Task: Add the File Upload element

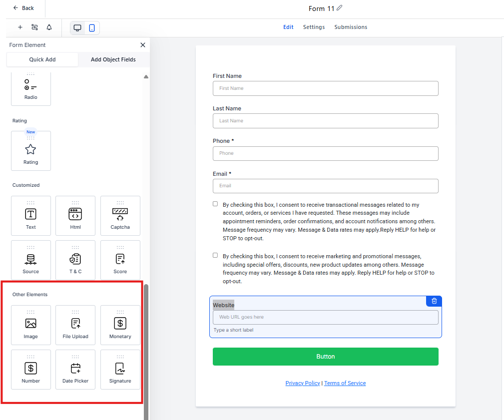Action: [x=75, y=325]
